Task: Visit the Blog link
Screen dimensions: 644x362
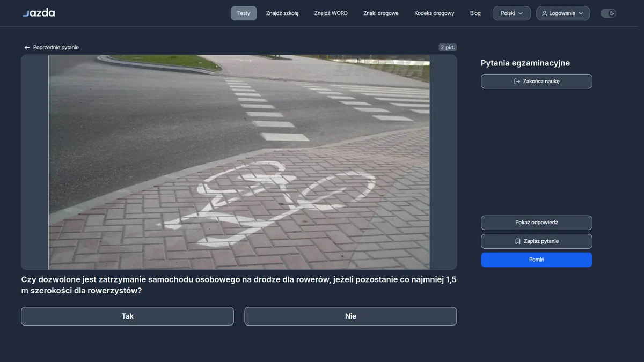Action: 475,13
